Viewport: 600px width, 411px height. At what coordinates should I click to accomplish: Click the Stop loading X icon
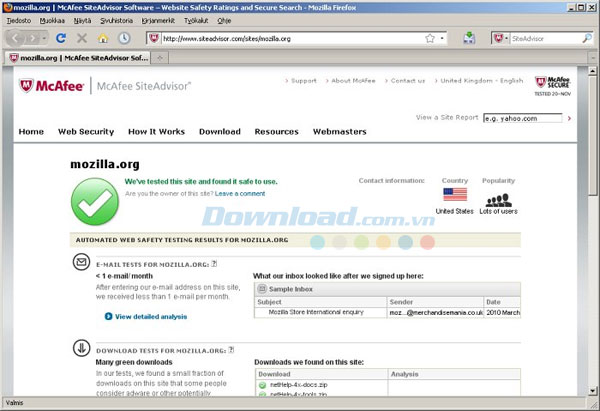click(x=82, y=38)
